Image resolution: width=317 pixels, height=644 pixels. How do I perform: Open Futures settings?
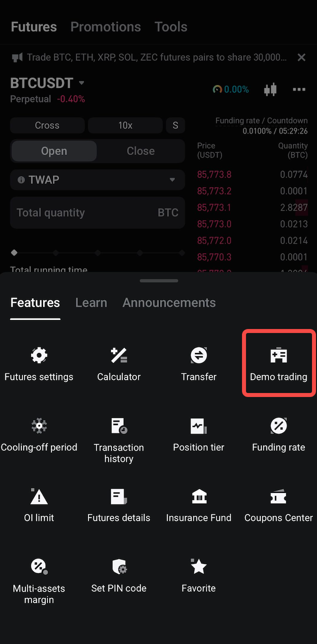click(x=39, y=362)
